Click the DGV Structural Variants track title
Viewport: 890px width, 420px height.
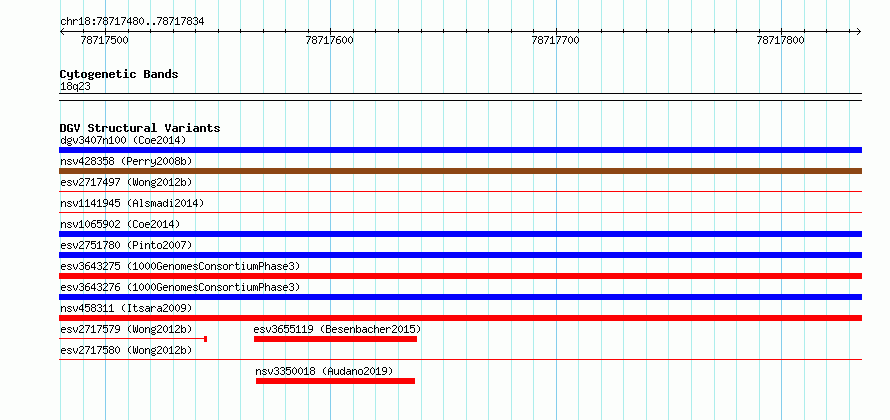[140, 128]
